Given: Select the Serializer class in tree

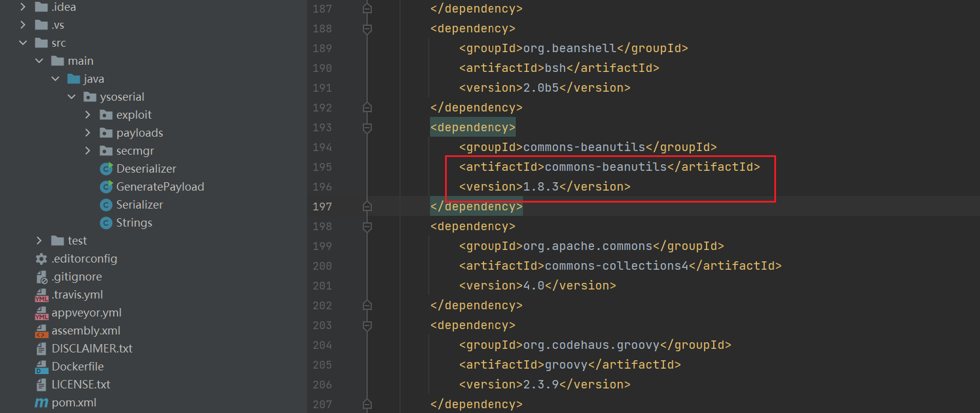Looking at the screenshot, I should 139,205.
